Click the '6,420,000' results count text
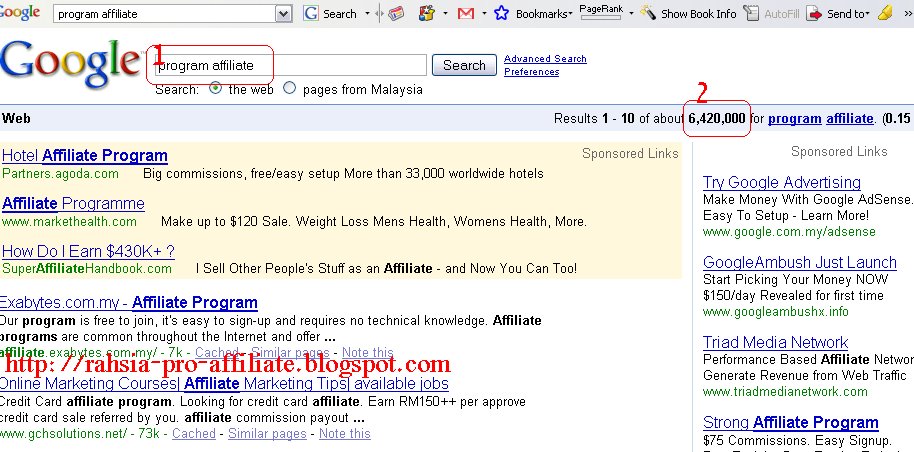This screenshot has width=914, height=452. pyautogui.click(x=716, y=118)
